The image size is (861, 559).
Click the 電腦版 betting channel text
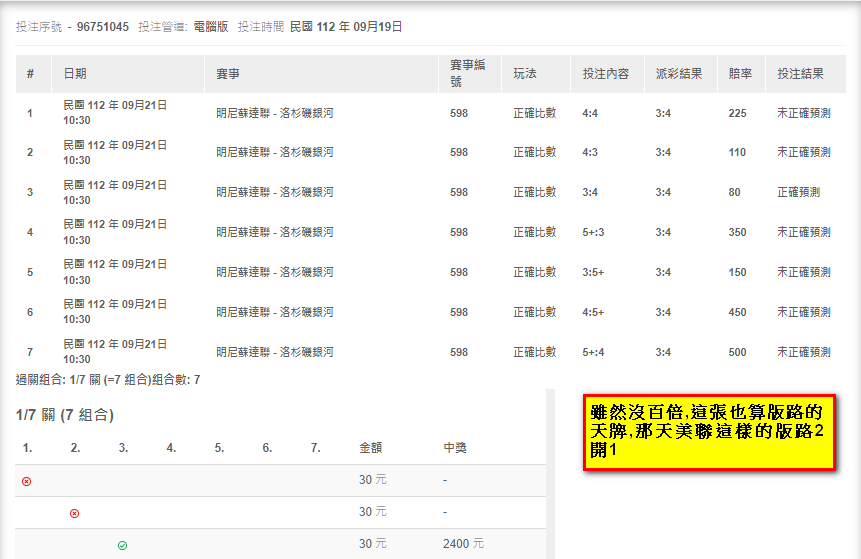(211, 27)
